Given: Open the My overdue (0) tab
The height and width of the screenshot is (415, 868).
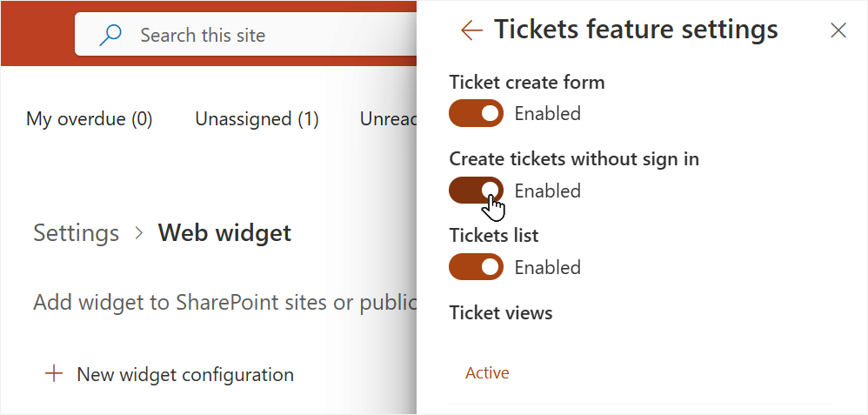Looking at the screenshot, I should coord(90,118).
